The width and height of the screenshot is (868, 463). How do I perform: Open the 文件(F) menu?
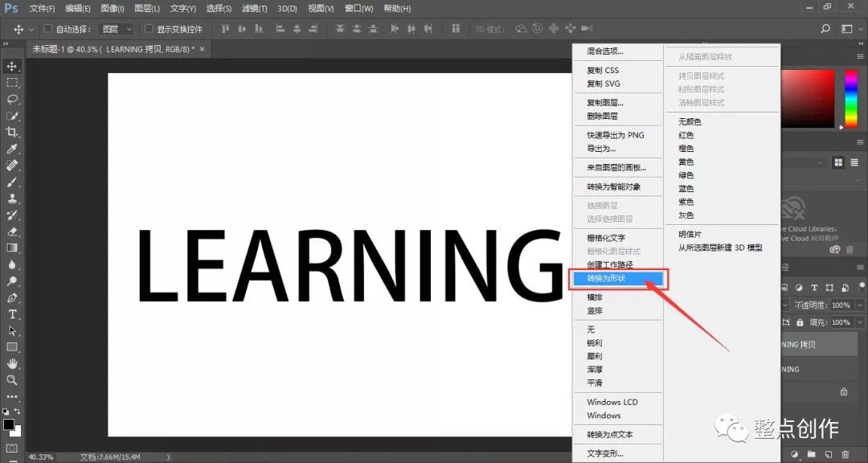42,9
